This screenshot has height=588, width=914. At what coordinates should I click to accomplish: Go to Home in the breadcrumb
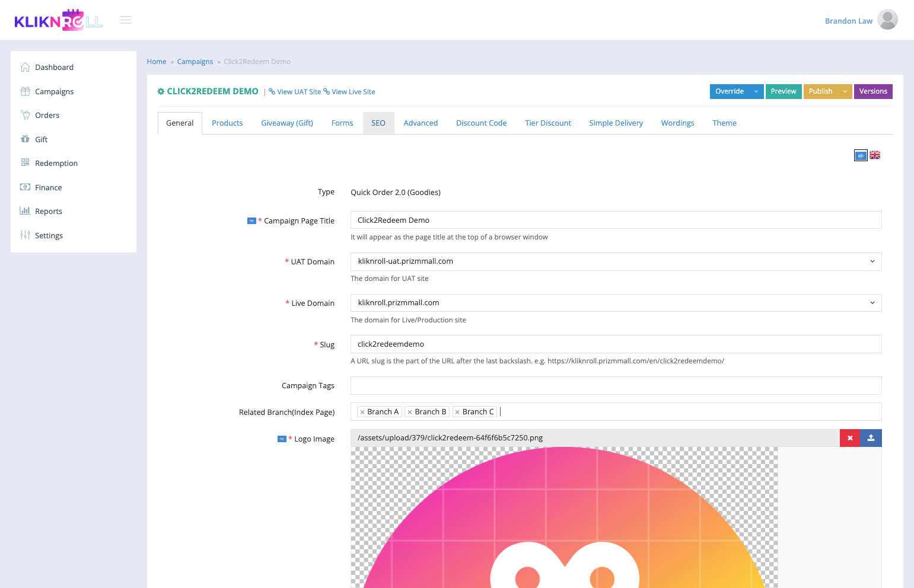point(157,62)
